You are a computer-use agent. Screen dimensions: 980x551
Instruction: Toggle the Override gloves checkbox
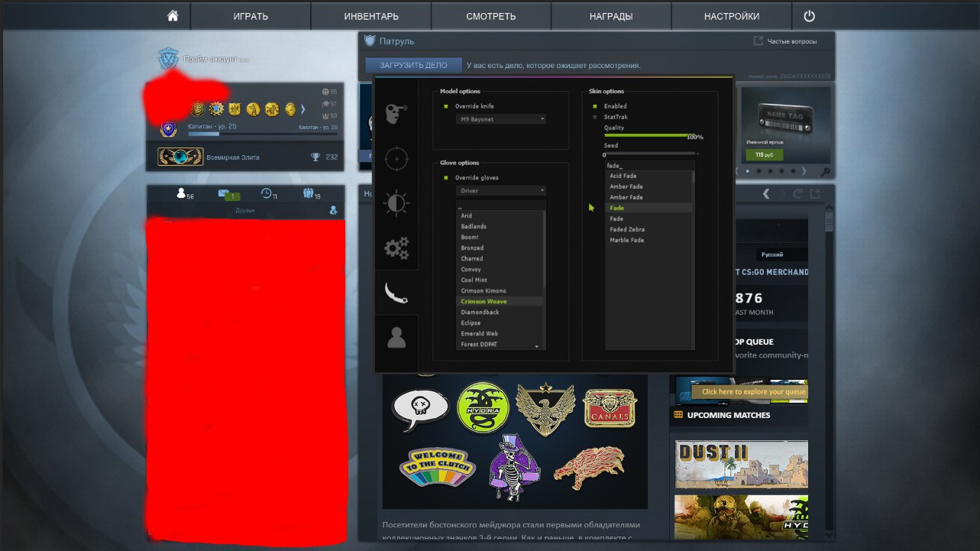[446, 178]
